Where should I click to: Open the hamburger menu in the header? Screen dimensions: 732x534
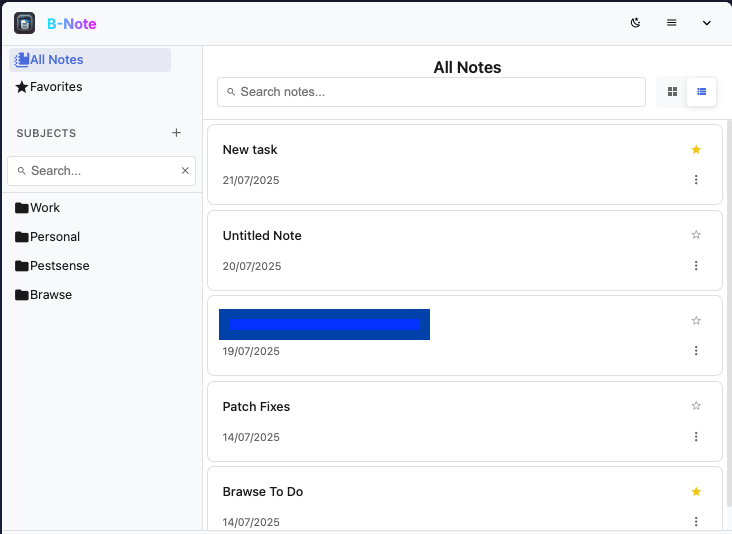point(672,23)
